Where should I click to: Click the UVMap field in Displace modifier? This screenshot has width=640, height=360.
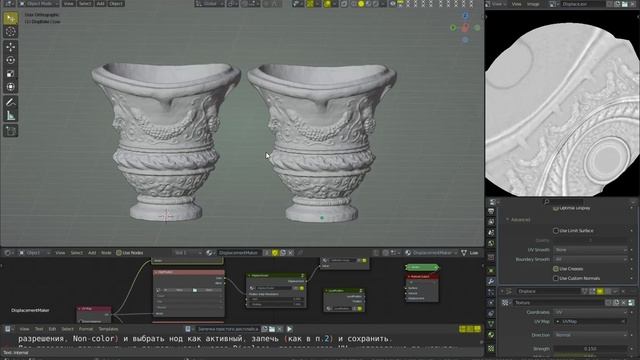point(591,322)
